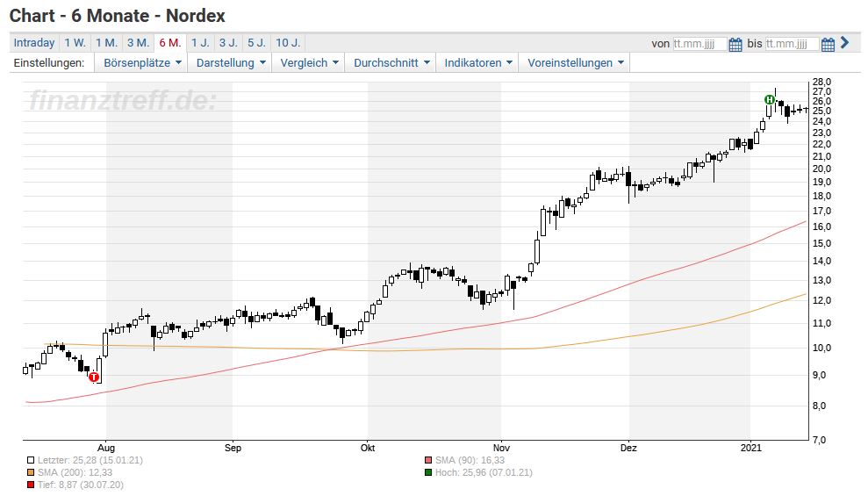The image size is (868, 496).
Task: Click the 'Dez' x-axis label
Action: 629,448
